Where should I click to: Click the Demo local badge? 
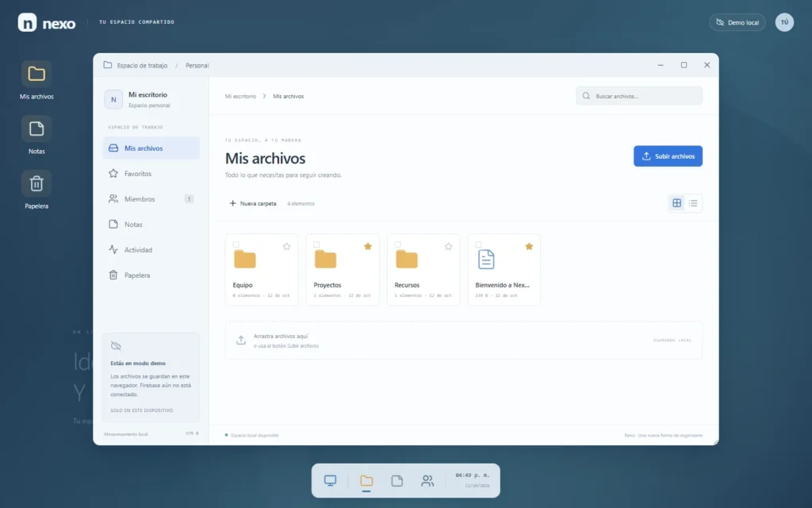coord(737,22)
